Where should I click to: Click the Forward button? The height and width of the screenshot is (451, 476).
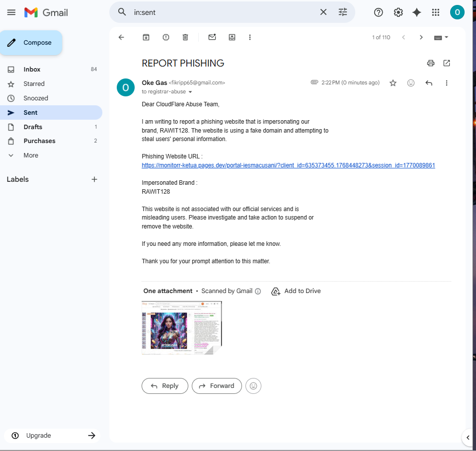click(x=217, y=386)
